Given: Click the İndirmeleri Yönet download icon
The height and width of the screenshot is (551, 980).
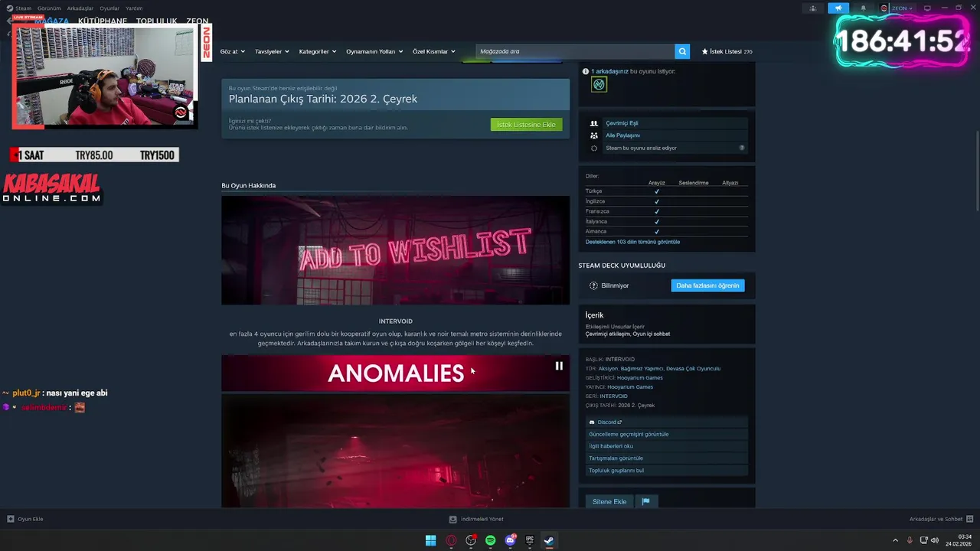Looking at the screenshot, I should [x=453, y=519].
